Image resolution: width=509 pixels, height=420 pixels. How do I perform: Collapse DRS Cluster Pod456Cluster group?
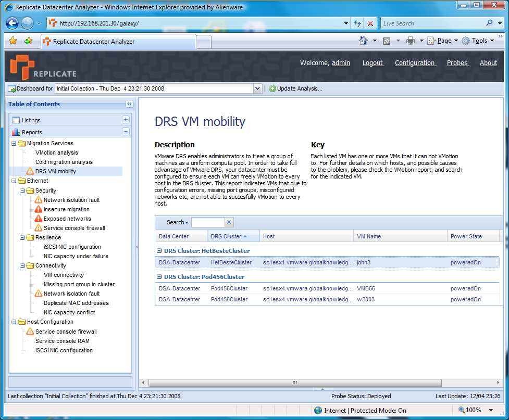(x=159, y=277)
